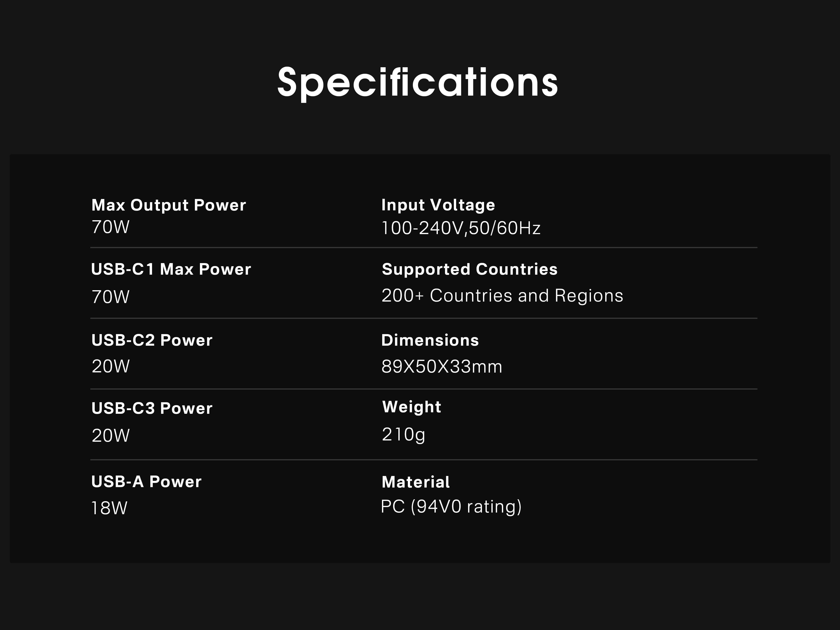Click the USB-C2 Power label
The image size is (840, 630).
[x=152, y=340]
